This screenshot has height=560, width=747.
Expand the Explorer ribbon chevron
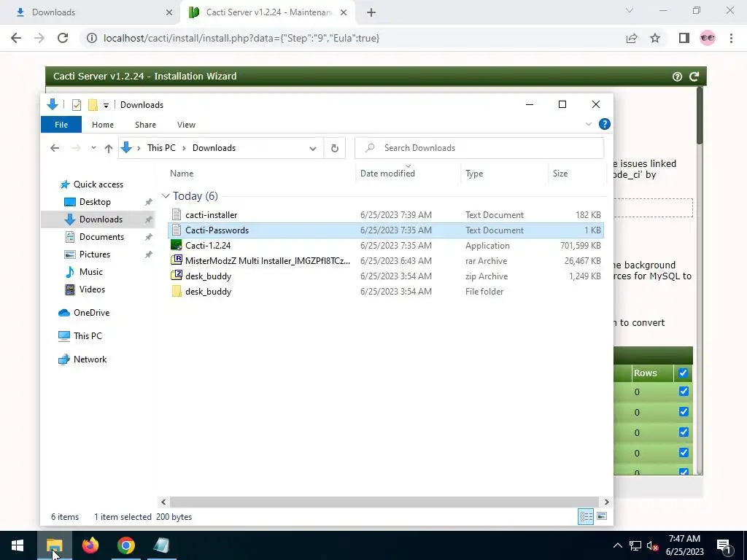(589, 124)
